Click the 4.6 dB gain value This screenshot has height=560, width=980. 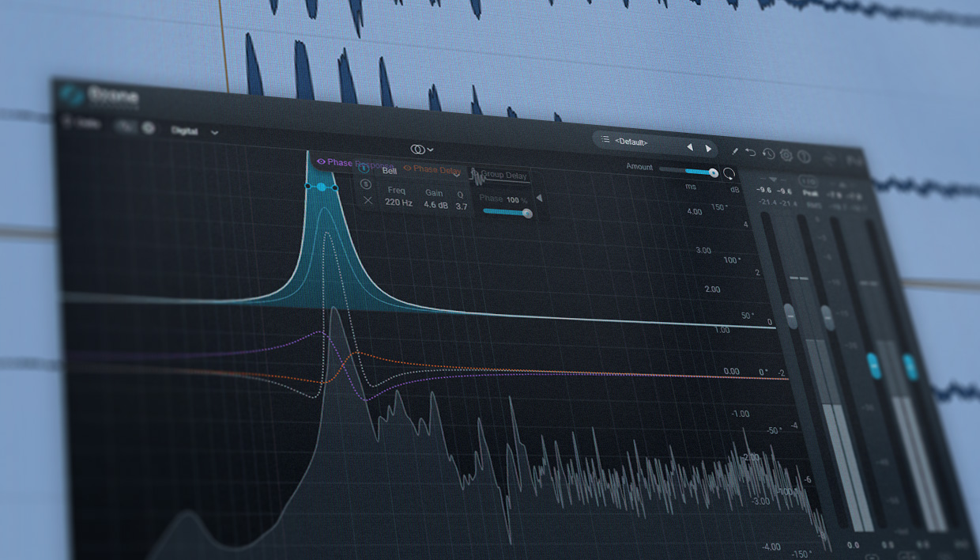435,205
